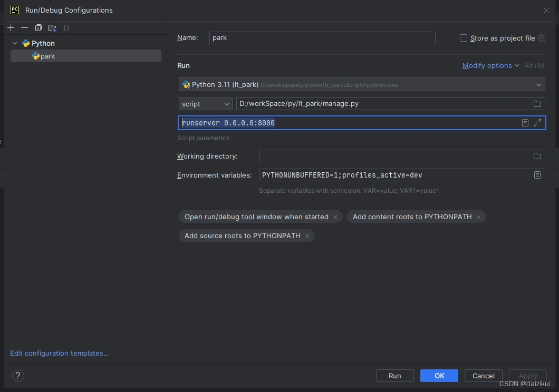
Task: Sort configurations alphabetically with the sort icon
Action: (66, 28)
